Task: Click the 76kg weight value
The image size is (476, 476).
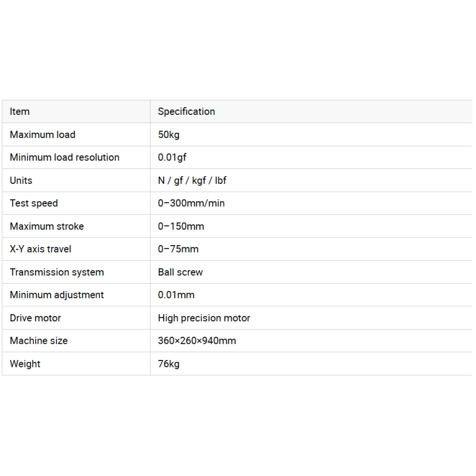Action: point(169,364)
